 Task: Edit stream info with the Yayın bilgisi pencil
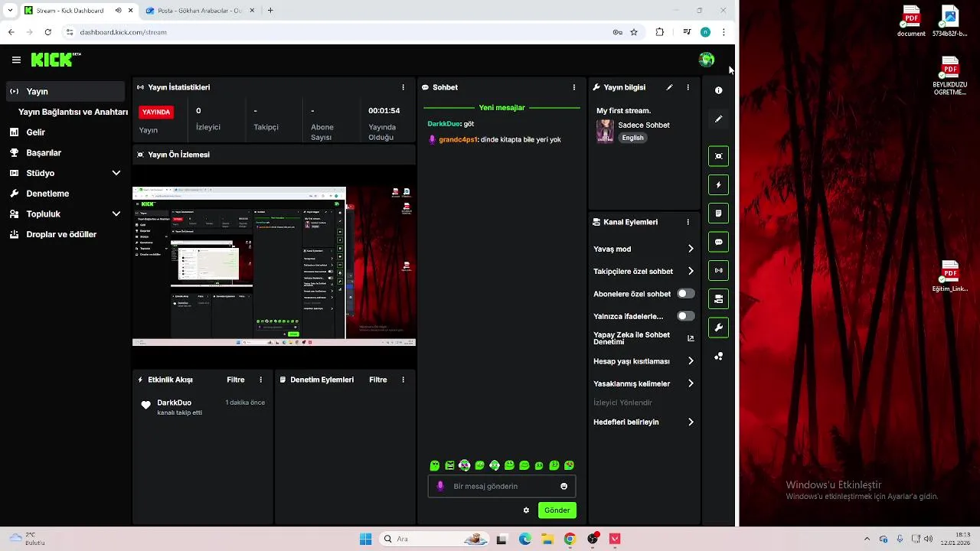pos(669,87)
